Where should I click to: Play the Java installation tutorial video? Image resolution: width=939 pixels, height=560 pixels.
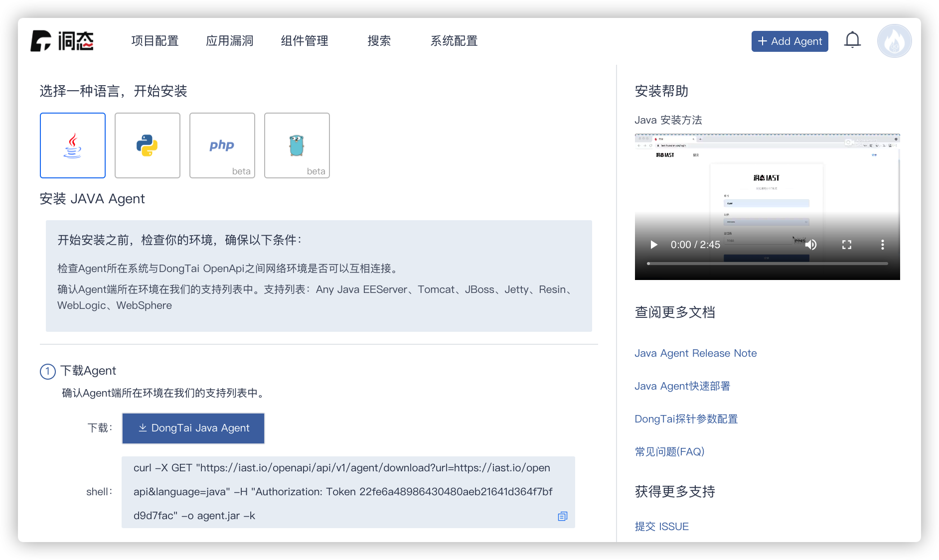click(x=653, y=245)
